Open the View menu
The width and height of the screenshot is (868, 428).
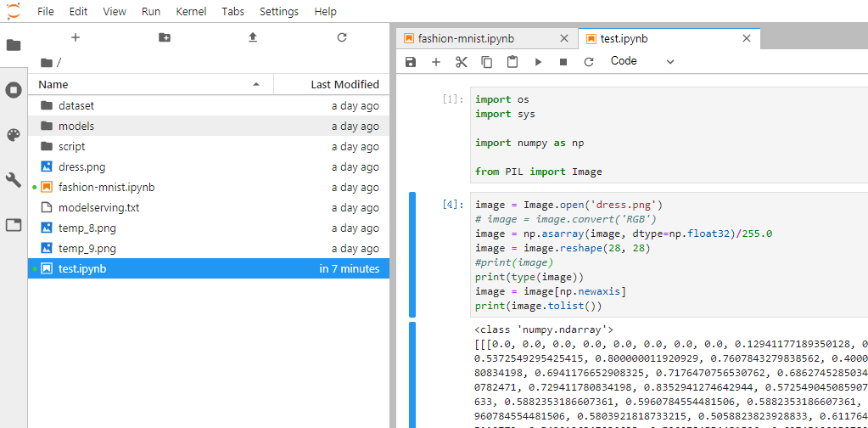pos(115,11)
